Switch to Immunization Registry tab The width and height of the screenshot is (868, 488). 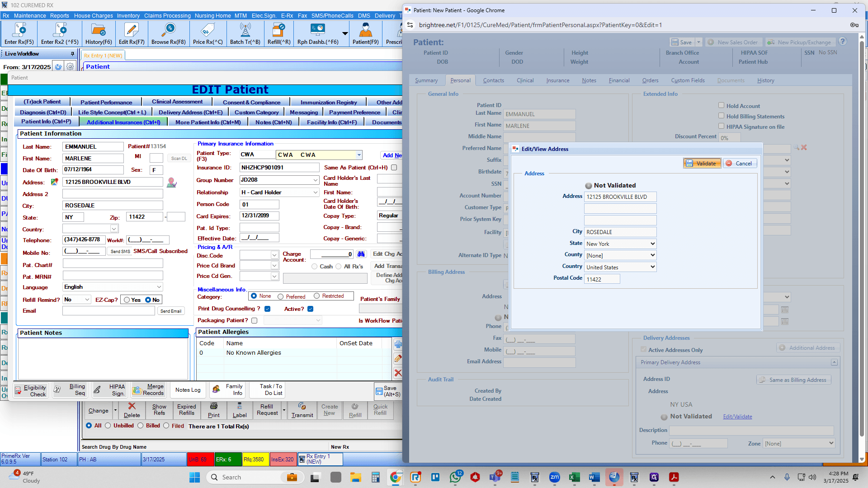click(329, 102)
